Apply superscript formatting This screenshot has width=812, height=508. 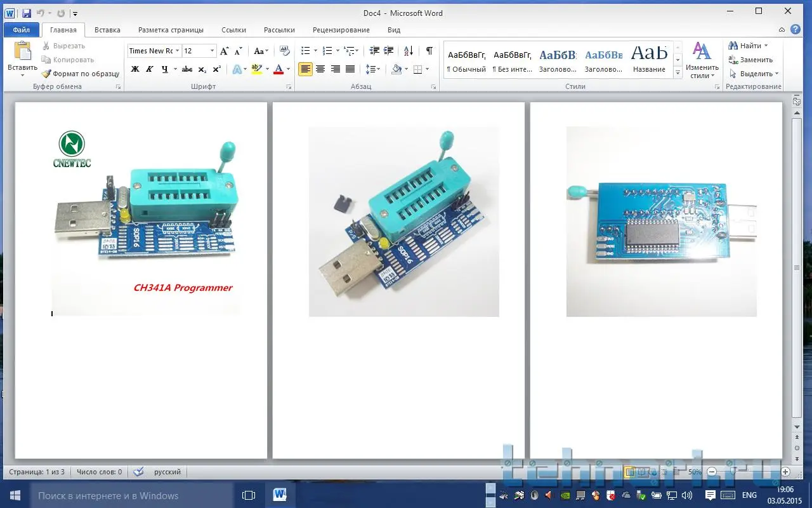[x=216, y=69]
